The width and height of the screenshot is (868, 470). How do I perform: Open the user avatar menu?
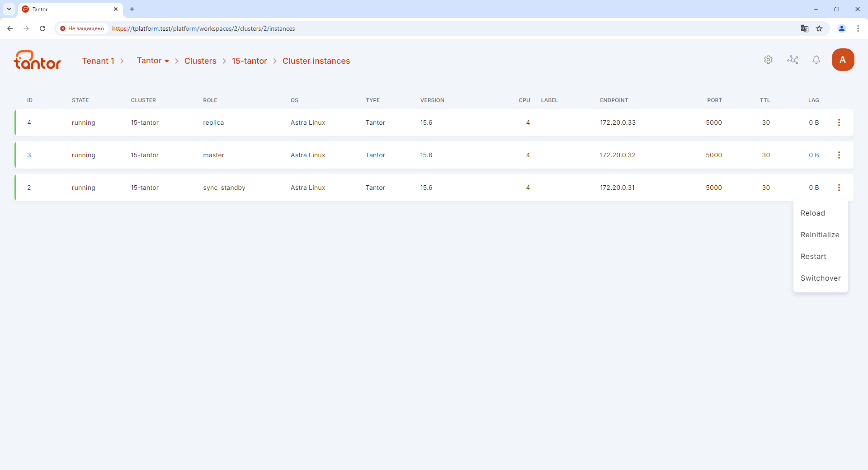[x=843, y=60]
